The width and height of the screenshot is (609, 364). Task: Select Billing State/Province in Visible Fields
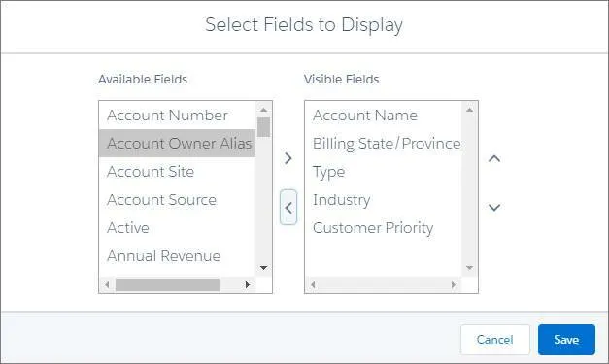tap(384, 144)
